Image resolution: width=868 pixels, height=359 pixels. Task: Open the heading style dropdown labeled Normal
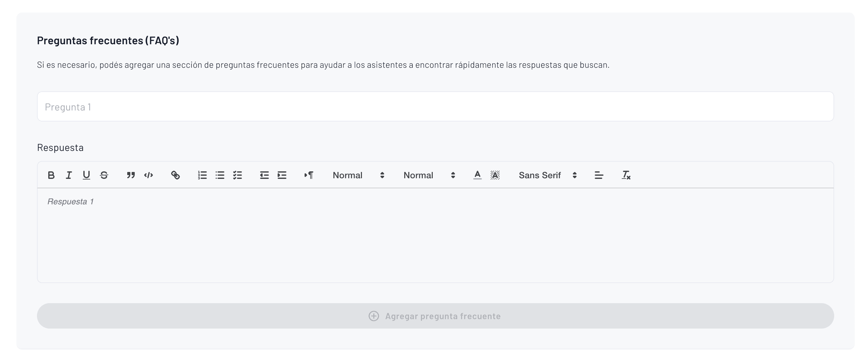tap(357, 175)
